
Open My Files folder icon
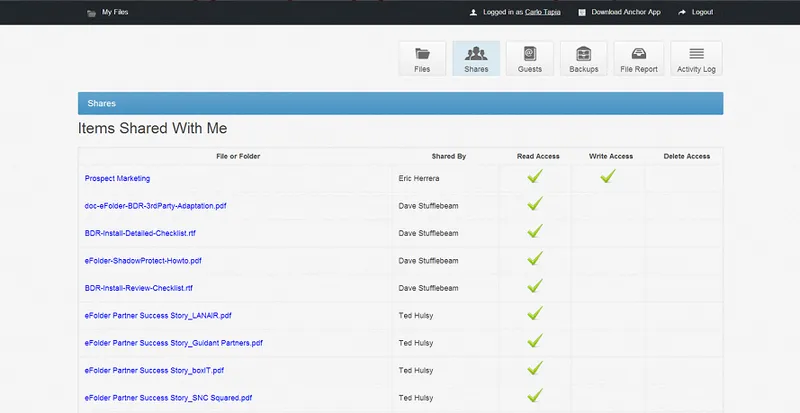(91, 13)
